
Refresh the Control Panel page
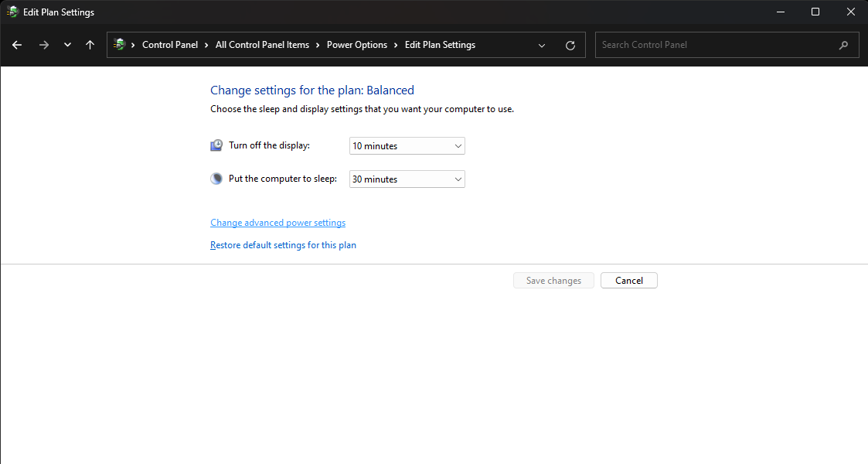point(570,45)
